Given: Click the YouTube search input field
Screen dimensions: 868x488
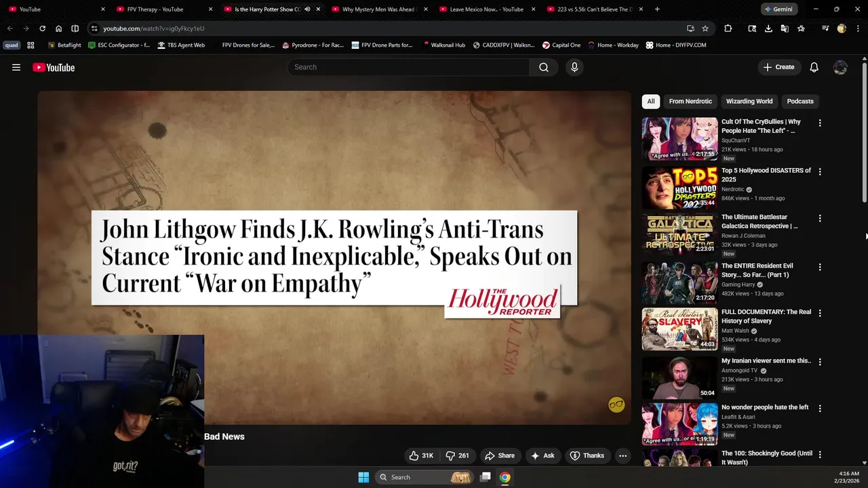Looking at the screenshot, I should pyautogui.click(x=409, y=67).
